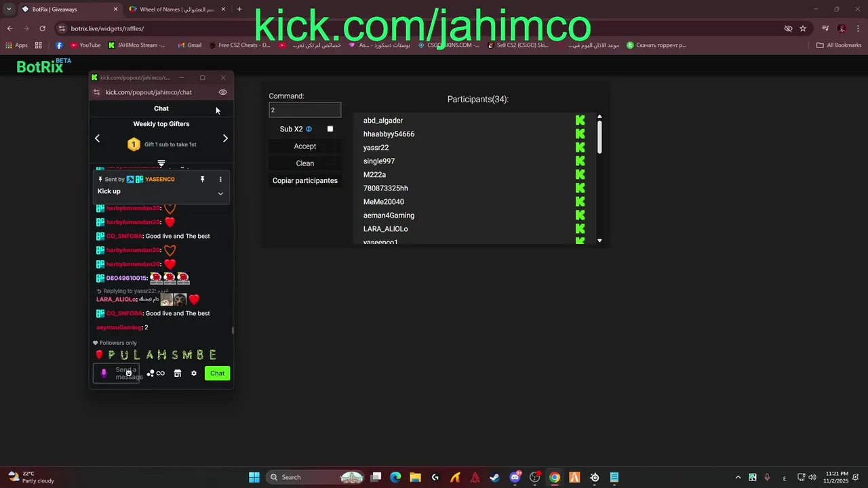Go back in Chrome navigation
868x488 pixels.
9,28
